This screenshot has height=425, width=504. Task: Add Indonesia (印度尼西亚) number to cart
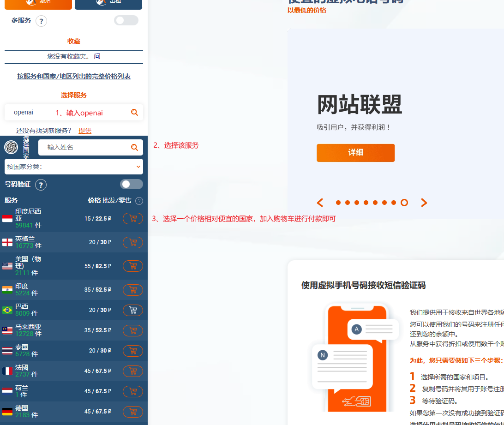point(133,219)
